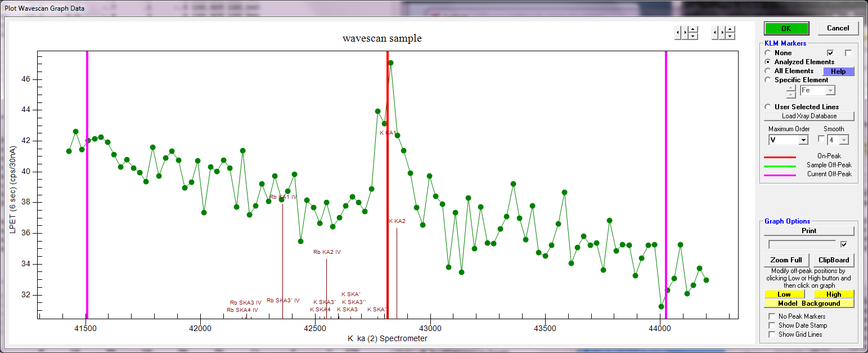Click the green OK button
The image size is (868, 353).
(x=786, y=28)
